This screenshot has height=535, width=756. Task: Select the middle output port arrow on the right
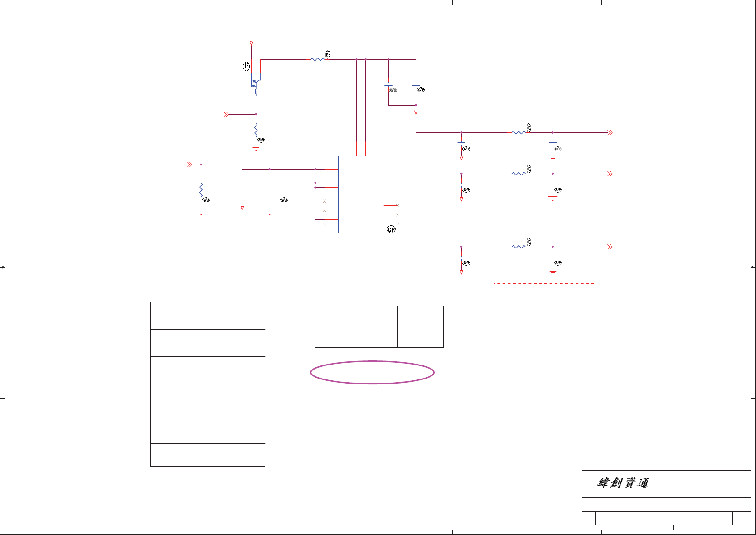(610, 174)
